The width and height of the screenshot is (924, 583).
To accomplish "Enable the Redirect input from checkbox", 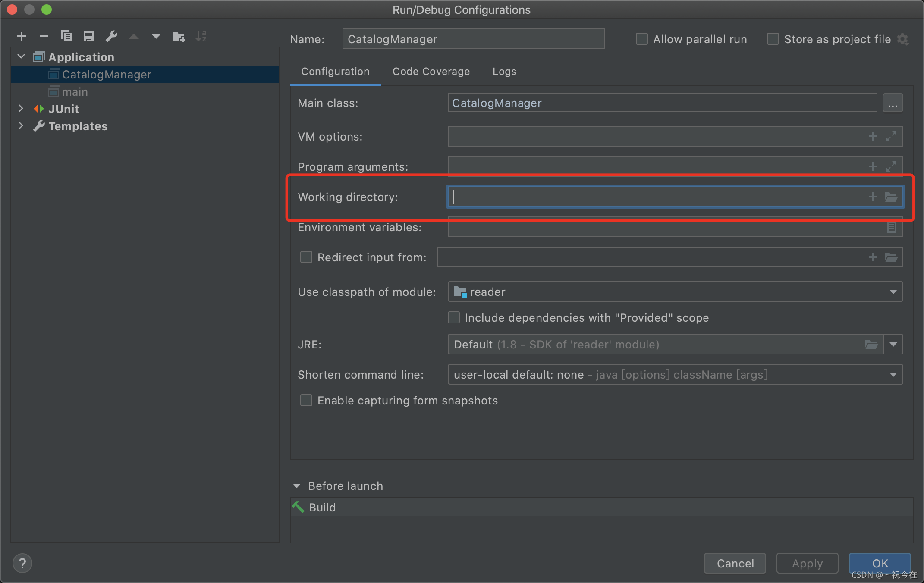I will tap(306, 257).
